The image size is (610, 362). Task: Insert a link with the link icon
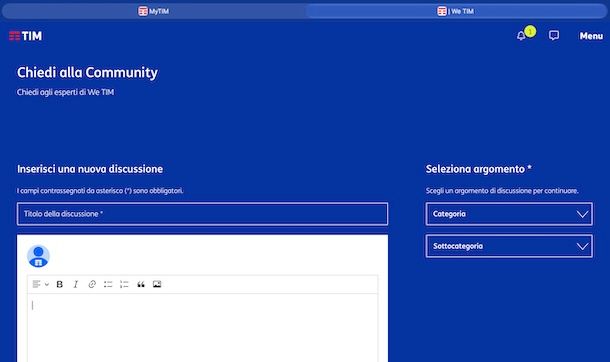point(92,284)
